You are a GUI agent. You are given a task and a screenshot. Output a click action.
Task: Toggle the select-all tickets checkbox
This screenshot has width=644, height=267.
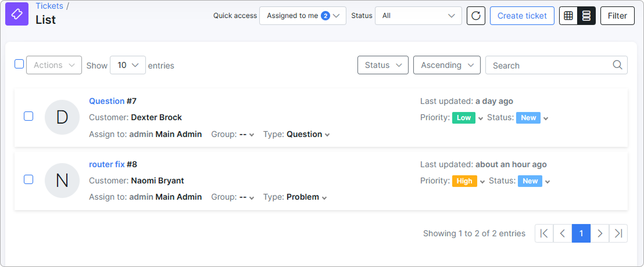19,64
